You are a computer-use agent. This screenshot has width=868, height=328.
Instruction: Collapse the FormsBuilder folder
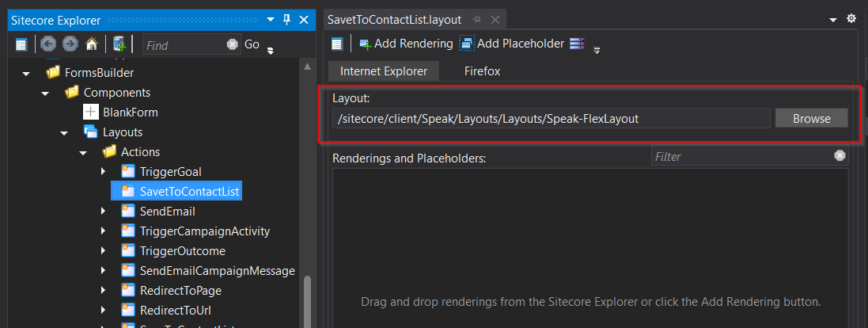pos(26,73)
